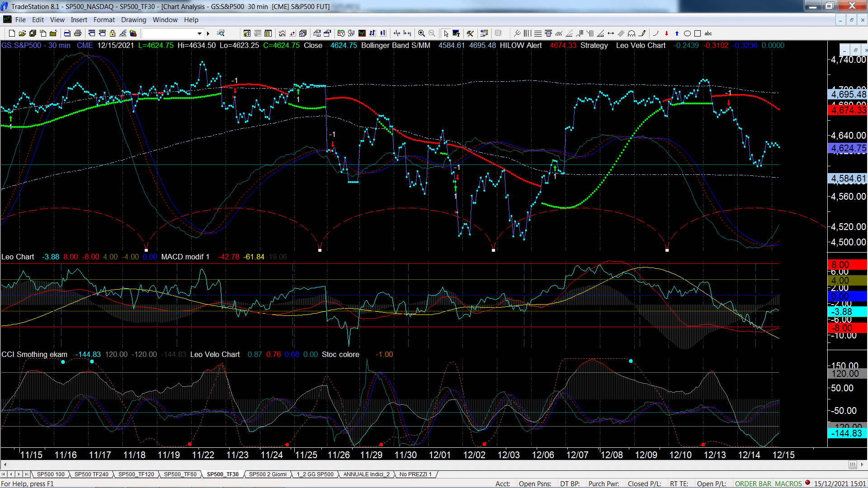868x488 pixels.
Task: Switch to SP500 100 workspace tab
Action: [x=51, y=474]
